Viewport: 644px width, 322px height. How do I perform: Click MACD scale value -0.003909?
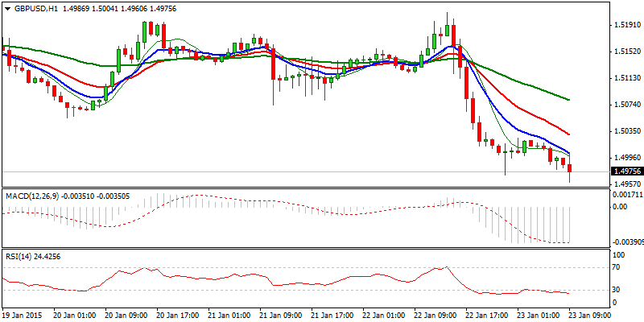(x=627, y=242)
